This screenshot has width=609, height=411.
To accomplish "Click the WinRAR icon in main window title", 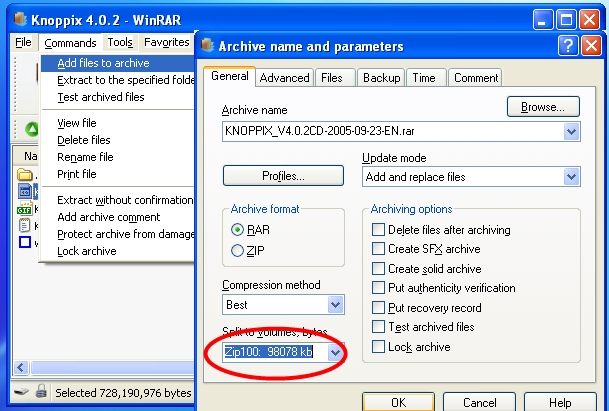I will tap(20, 19).
